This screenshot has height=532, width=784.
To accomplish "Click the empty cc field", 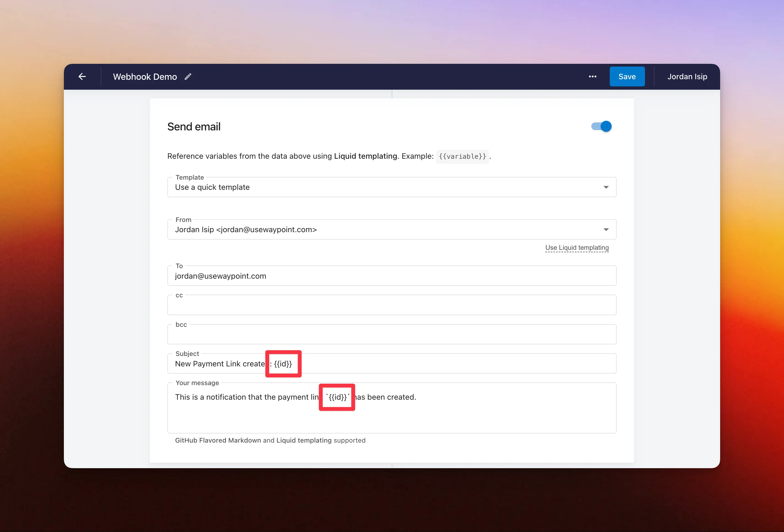I will 391,305.
